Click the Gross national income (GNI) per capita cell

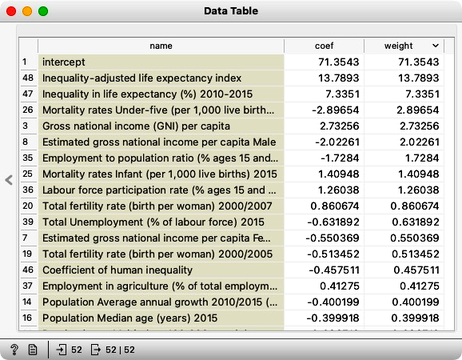[x=161, y=126]
